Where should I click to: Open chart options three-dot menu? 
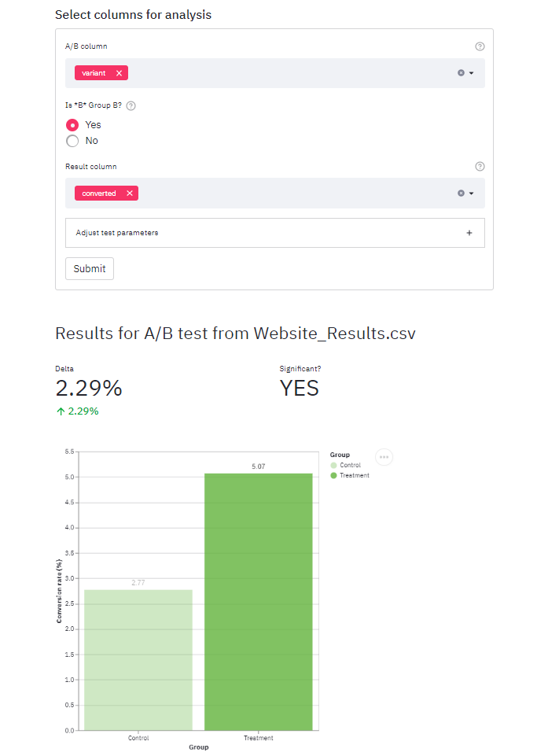tap(384, 457)
